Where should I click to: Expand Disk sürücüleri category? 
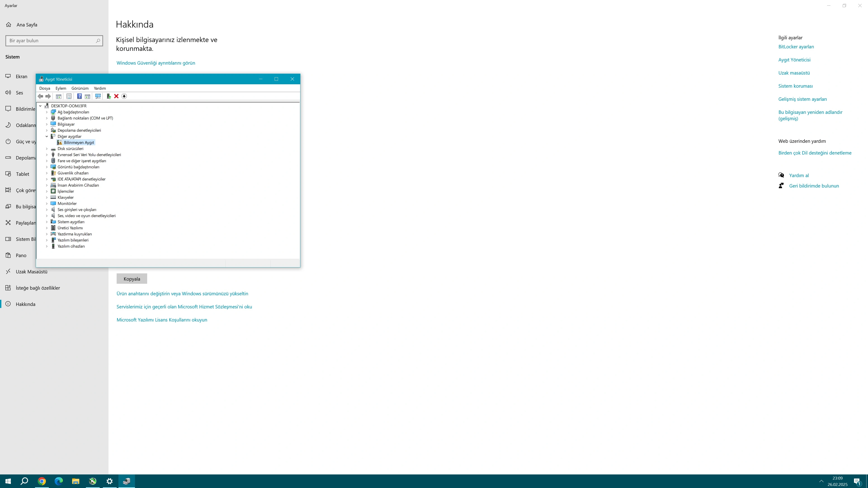pyautogui.click(x=47, y=148)
